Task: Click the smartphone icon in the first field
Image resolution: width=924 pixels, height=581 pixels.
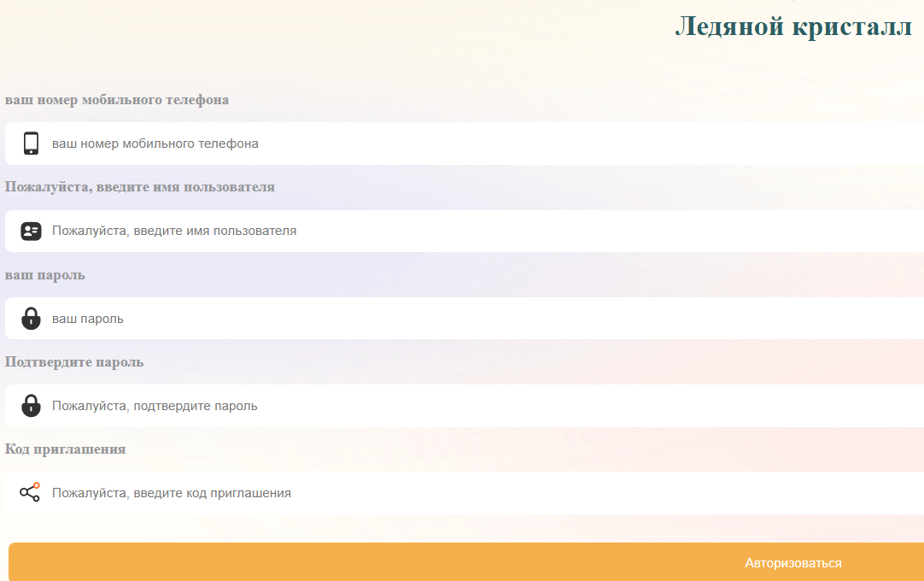Action: (31, 144)
